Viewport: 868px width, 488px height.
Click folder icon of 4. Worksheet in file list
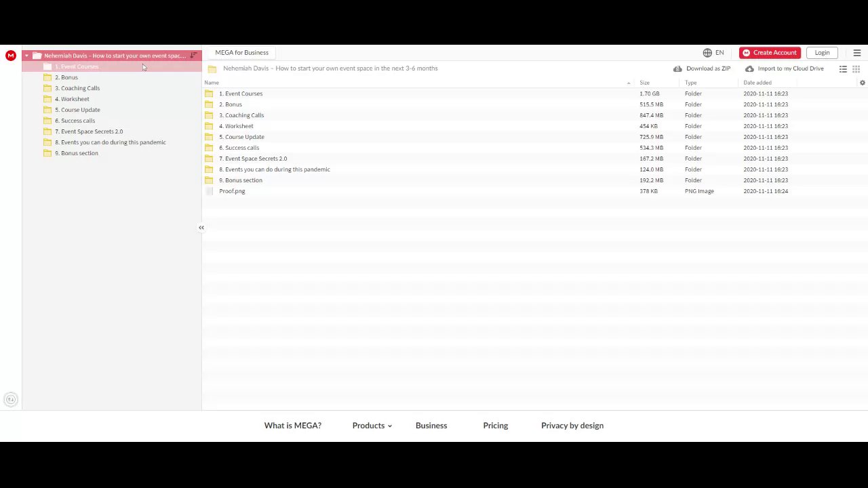click(x=209, y=126)
